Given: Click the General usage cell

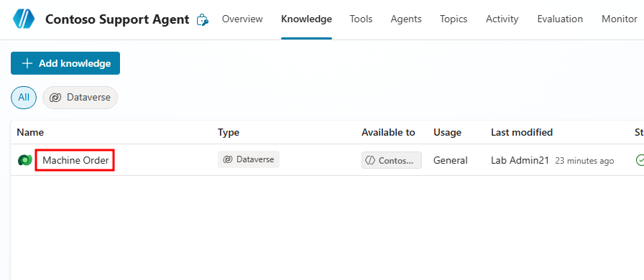Looking at the screenshot, I should 450,160.
